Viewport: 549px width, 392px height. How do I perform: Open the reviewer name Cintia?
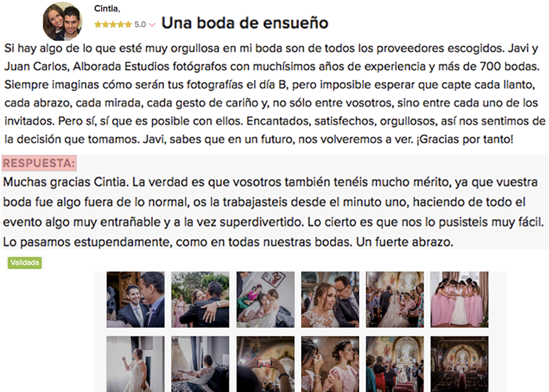click(107, 9)
